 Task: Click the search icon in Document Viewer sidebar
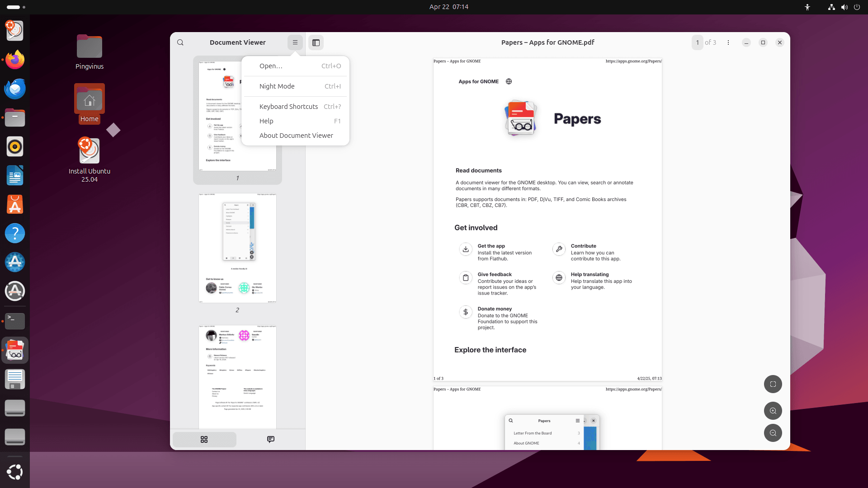[180, 42]
